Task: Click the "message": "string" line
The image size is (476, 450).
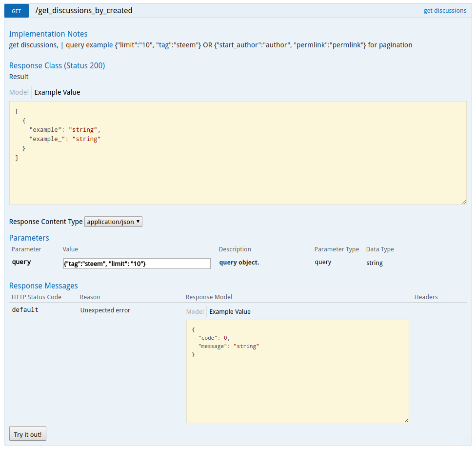Action: pyautogui.click(x=229, y=346)
